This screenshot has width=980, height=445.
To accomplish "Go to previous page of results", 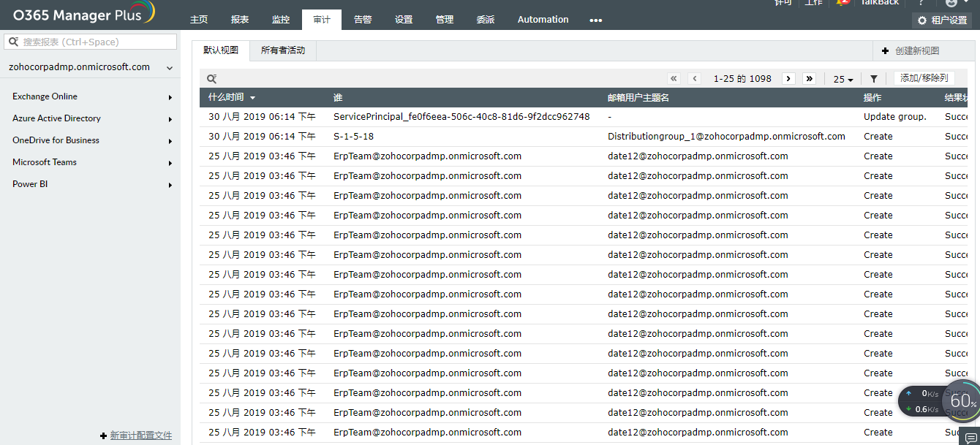I will (695, 79).
